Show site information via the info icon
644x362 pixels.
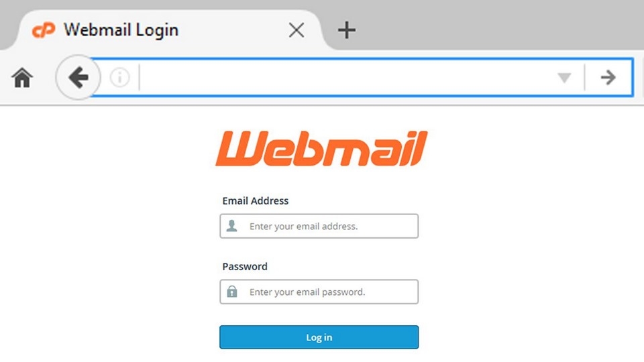(x=119, y=77)
